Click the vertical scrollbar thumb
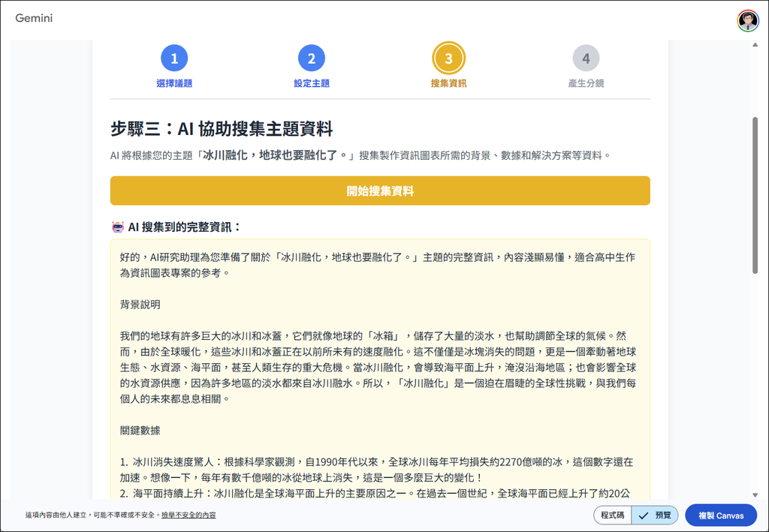 755,195
